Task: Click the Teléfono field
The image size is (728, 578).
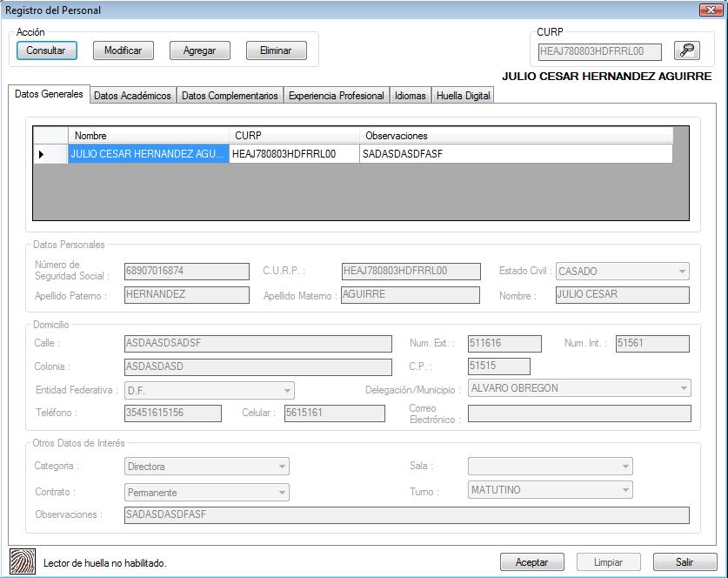Action: click(x=173, y=413)
